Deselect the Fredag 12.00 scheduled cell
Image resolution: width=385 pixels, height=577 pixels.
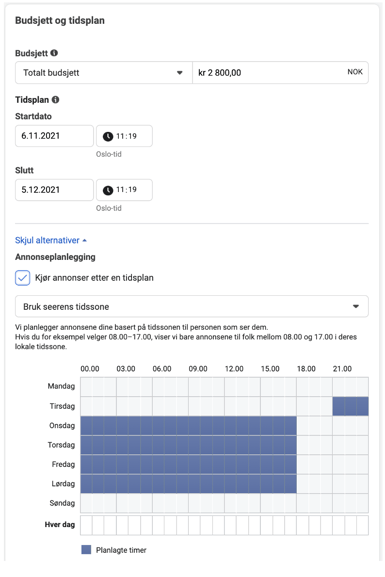click(x=231, y=464)
